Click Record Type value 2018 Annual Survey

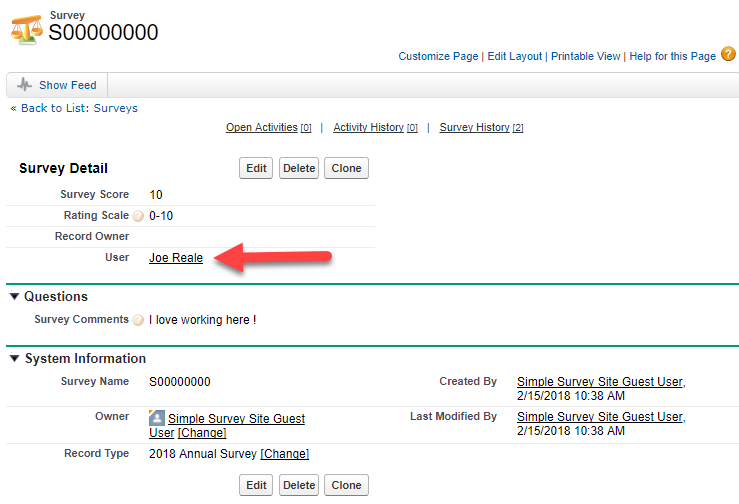(x=203, y=454)
